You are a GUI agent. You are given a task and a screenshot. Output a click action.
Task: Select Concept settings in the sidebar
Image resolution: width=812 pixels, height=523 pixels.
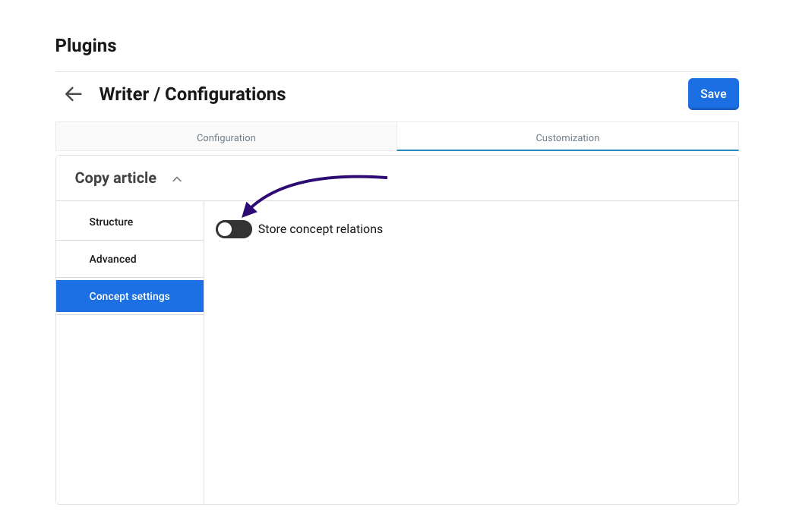pos(129,296)
